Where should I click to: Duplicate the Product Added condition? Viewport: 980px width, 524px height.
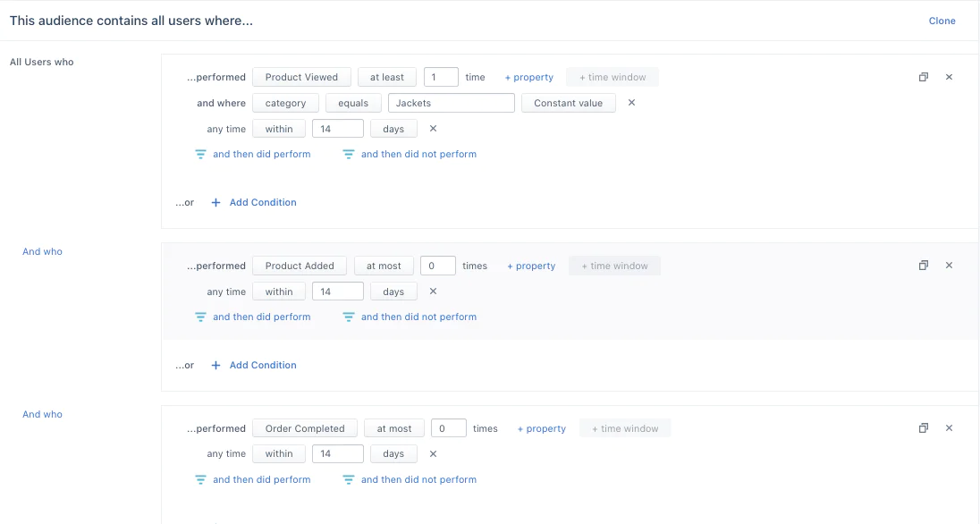coord(924,265)
